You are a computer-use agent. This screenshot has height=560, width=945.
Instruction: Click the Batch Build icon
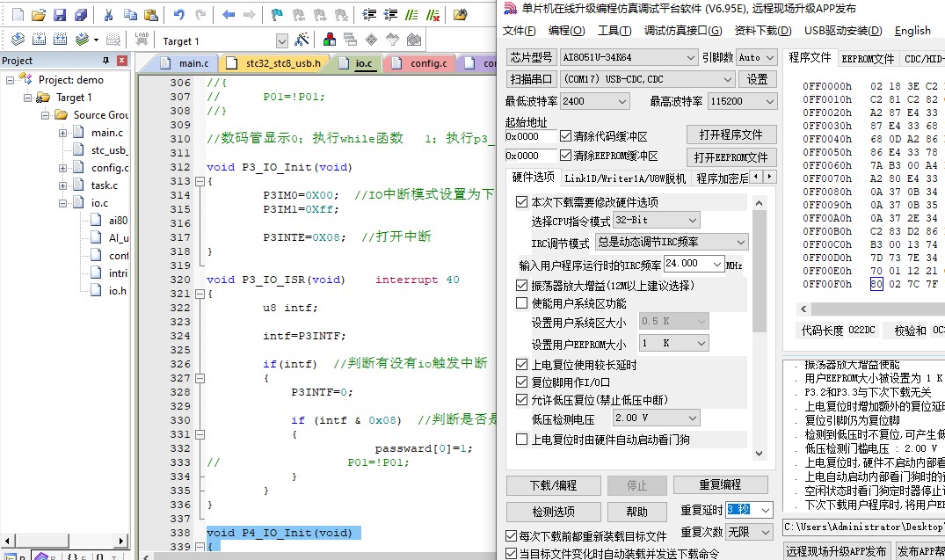point(82,40)
